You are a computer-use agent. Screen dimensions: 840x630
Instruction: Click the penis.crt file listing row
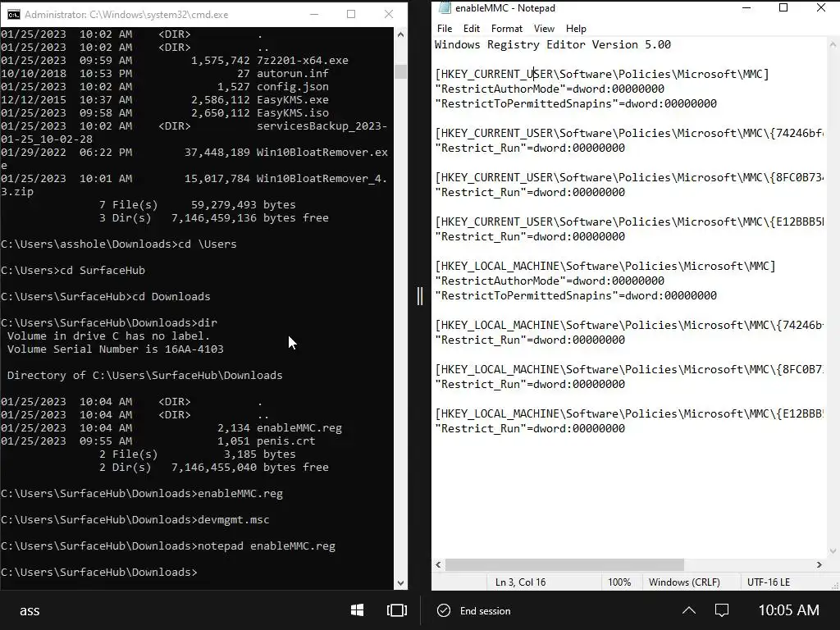click(x=158, y=441)
